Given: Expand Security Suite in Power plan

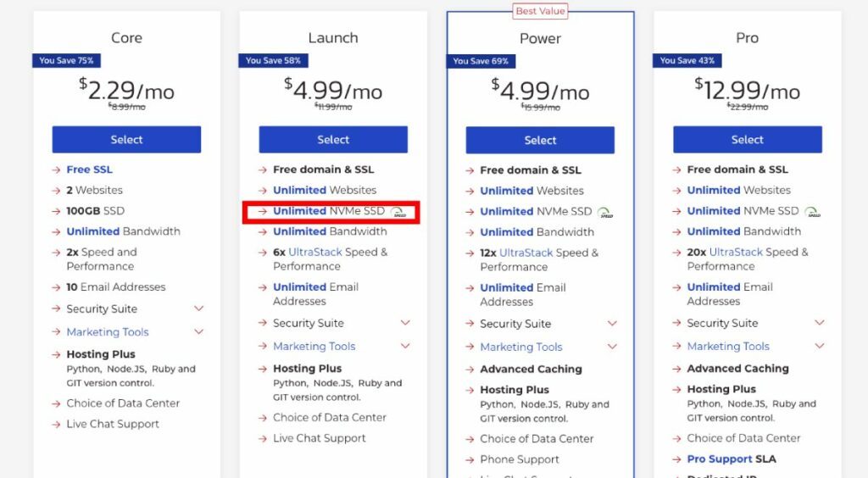Looking at the screenshot, I should pos(612,323).
